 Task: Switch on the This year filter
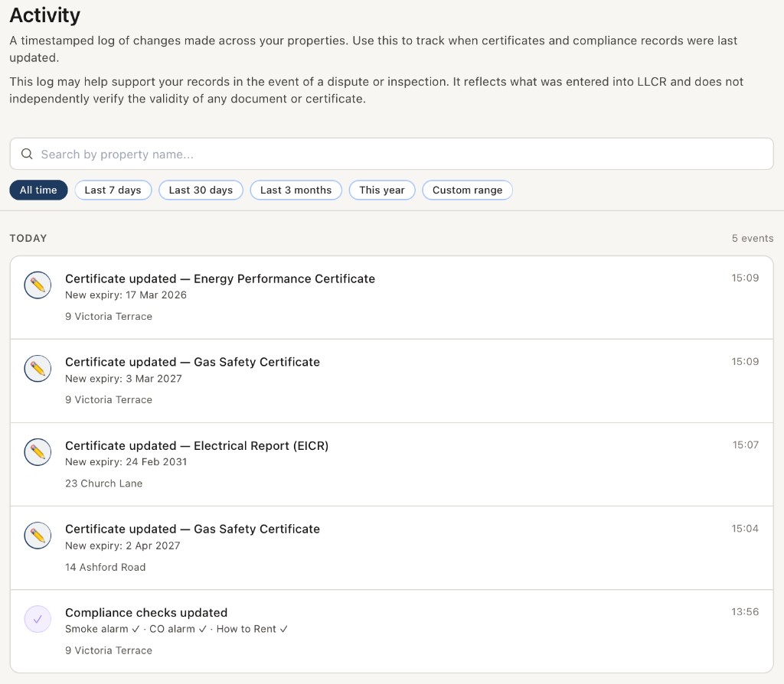pos(381,190)
